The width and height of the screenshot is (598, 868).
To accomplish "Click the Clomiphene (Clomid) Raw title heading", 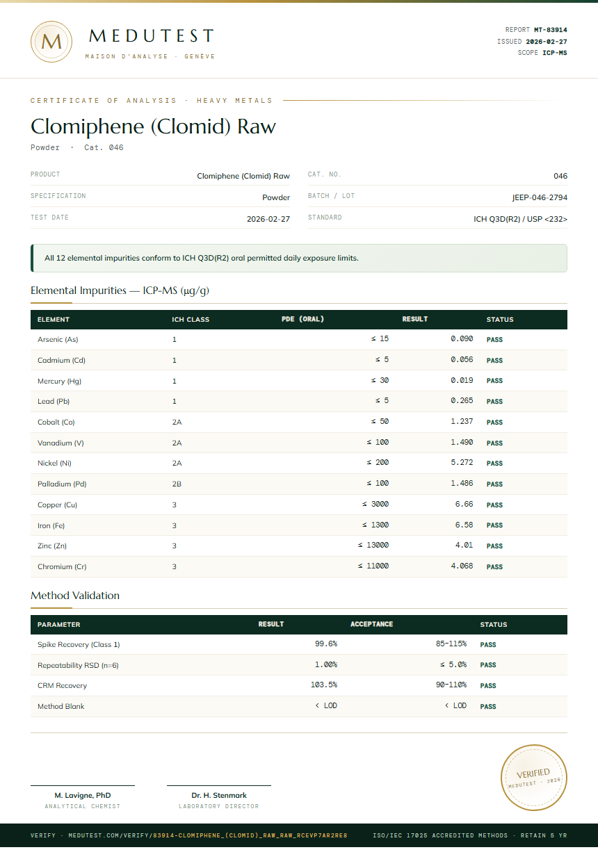I will [153, 126].
